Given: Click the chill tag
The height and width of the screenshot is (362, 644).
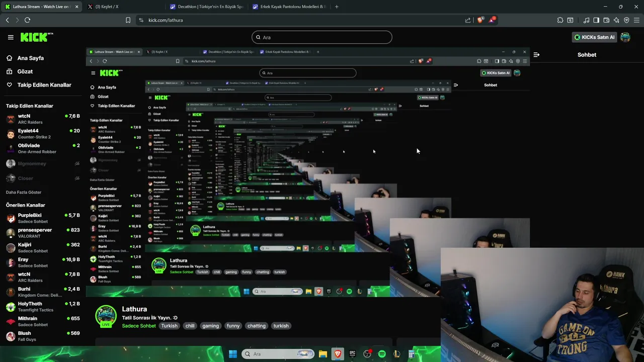Looking at the screenshot, I should tap(190, 326).
